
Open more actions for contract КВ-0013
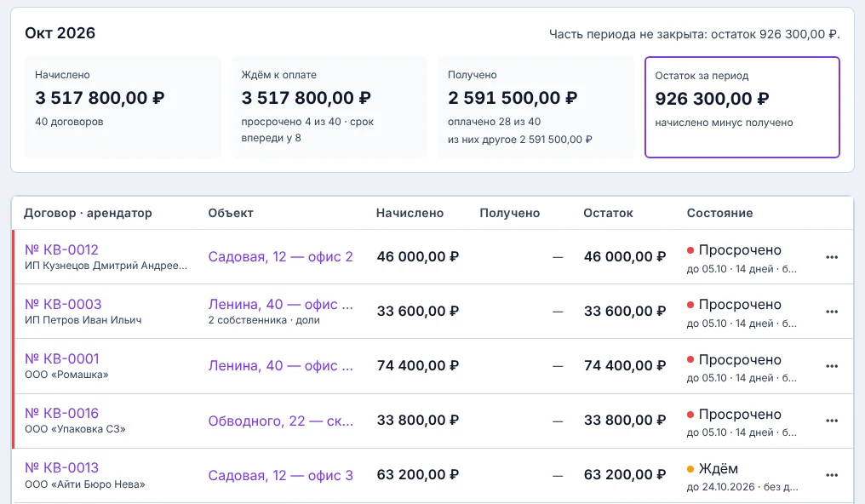coord(831,475)
